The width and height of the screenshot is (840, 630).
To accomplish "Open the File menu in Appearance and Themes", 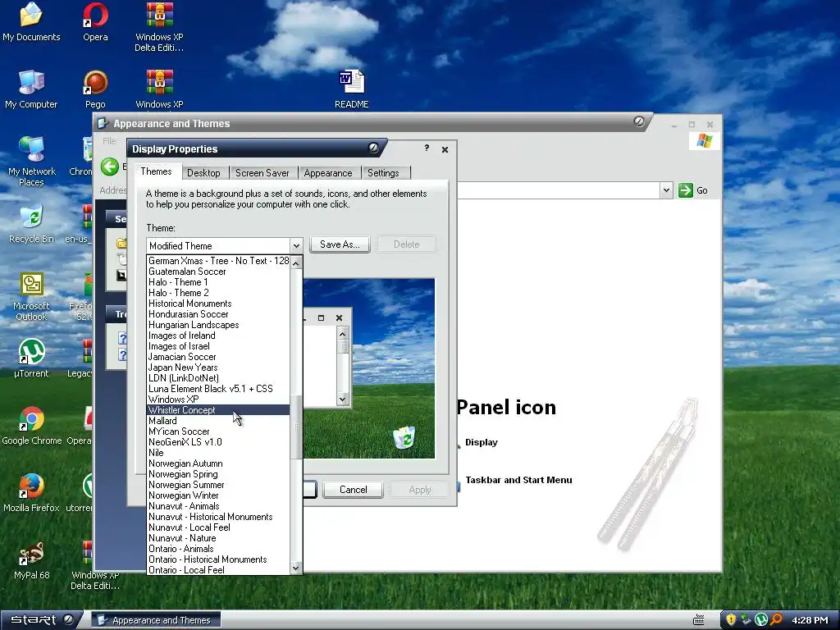I will (109, 141).
